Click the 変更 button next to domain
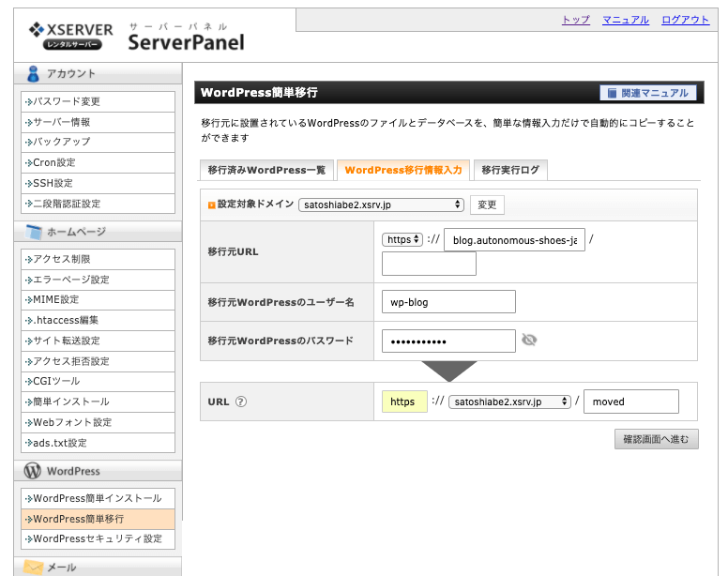This screenshot has height=576, width=728. tap(487, 205)
